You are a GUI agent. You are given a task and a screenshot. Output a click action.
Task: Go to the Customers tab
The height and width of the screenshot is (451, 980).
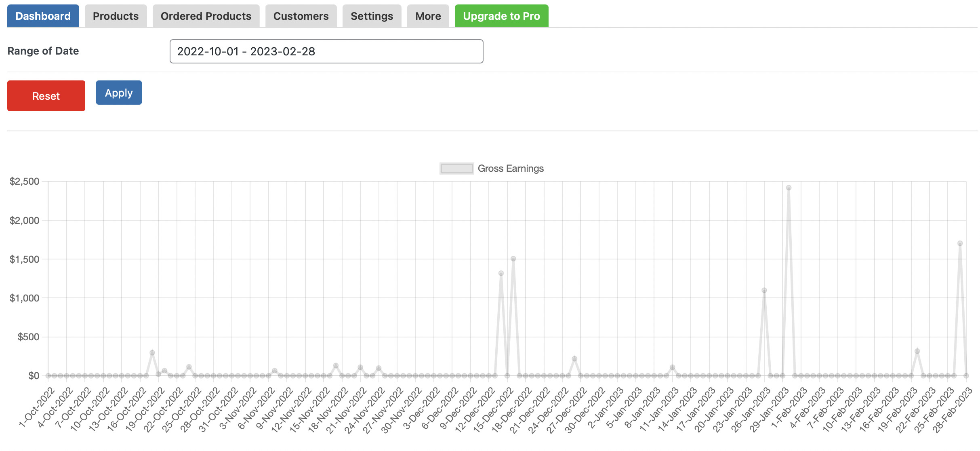[x=301, y=16]
